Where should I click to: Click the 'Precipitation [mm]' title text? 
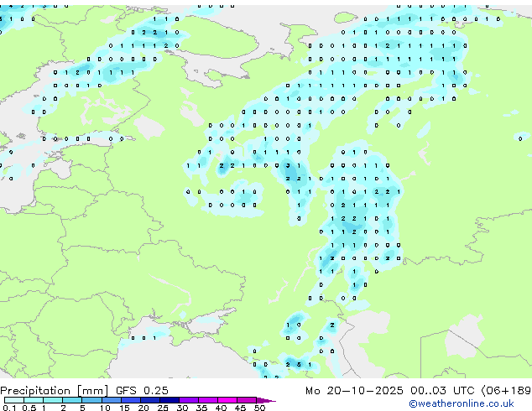(54, 391)
